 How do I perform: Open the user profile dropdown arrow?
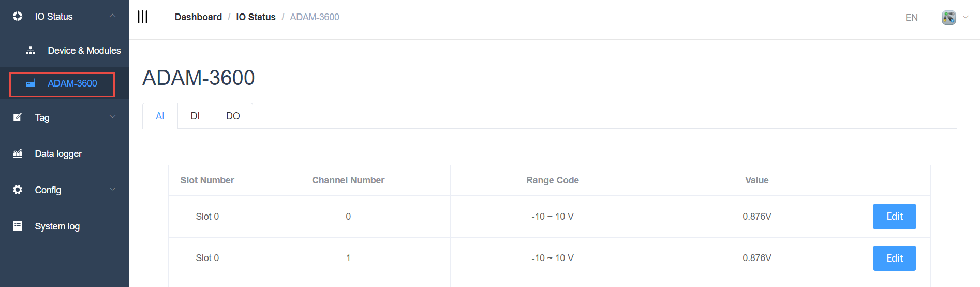point(966,17)
